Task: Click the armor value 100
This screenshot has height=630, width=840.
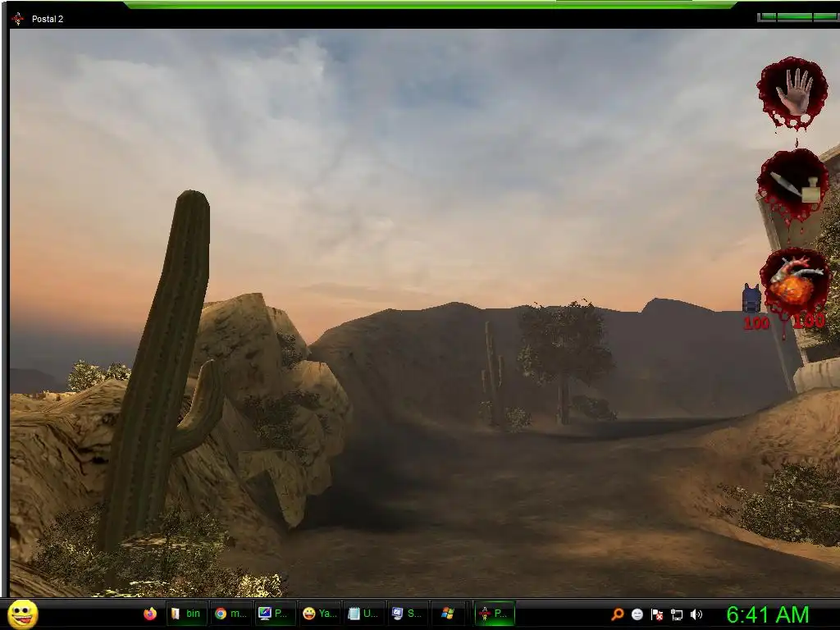Action: point(756,323)
